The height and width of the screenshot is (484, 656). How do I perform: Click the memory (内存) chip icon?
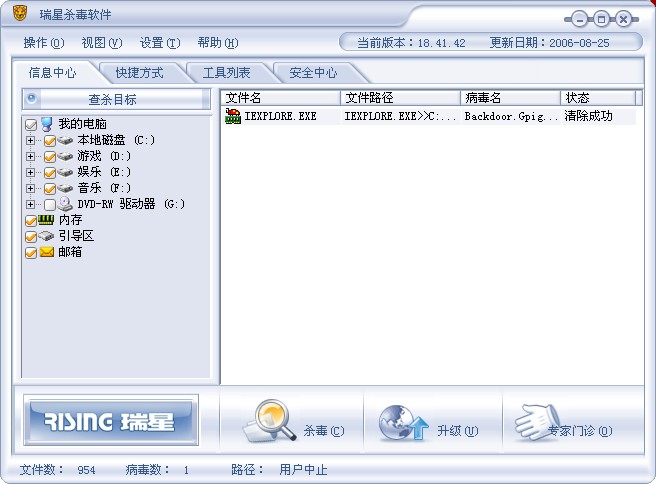tap(46, 220)
